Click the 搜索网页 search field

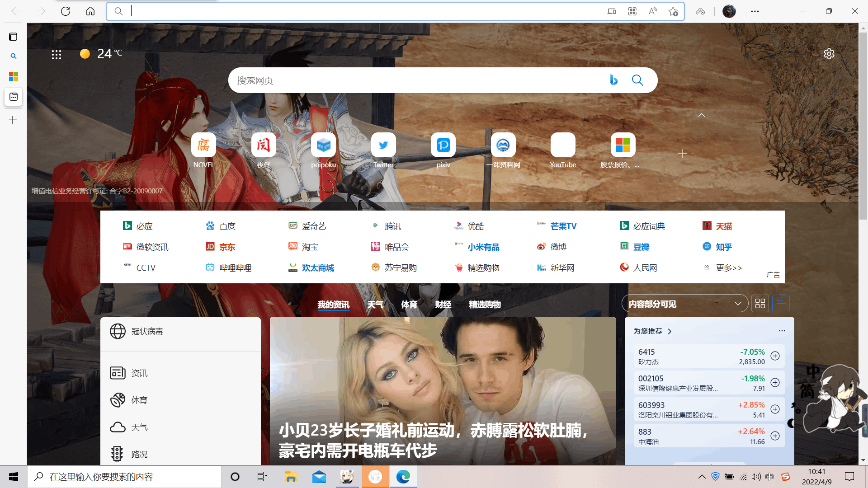click(x=407, y=80)
